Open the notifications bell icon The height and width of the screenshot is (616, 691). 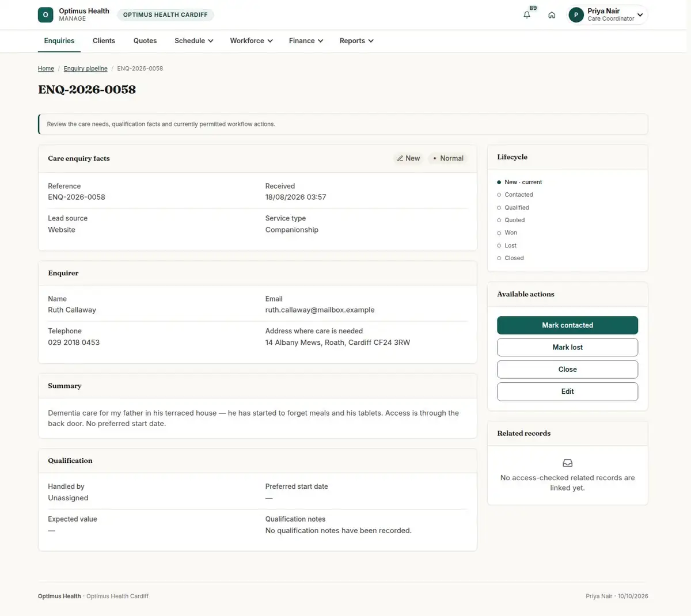pos(526,15)
